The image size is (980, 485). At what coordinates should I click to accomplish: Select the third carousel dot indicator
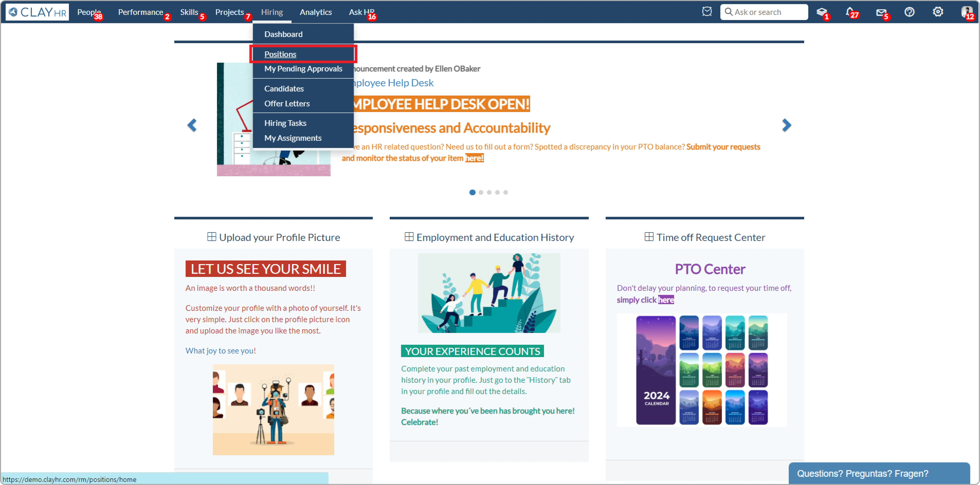click(489, 192)
